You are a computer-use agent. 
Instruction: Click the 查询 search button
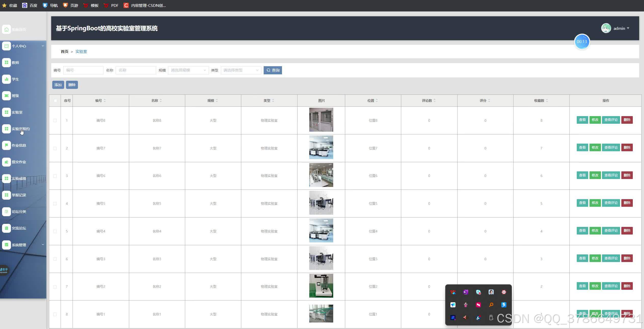[x=273, y=70]
